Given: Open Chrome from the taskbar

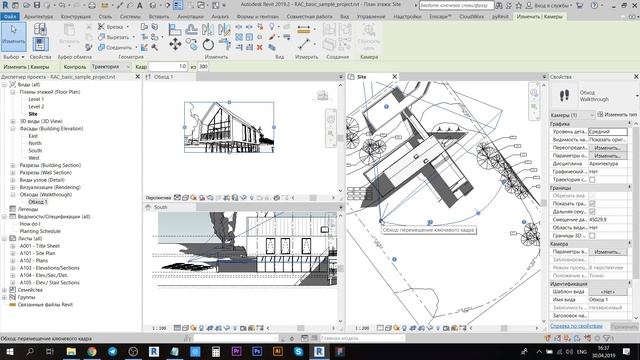Looking at the screenshot, I should (x=92, y=351).
